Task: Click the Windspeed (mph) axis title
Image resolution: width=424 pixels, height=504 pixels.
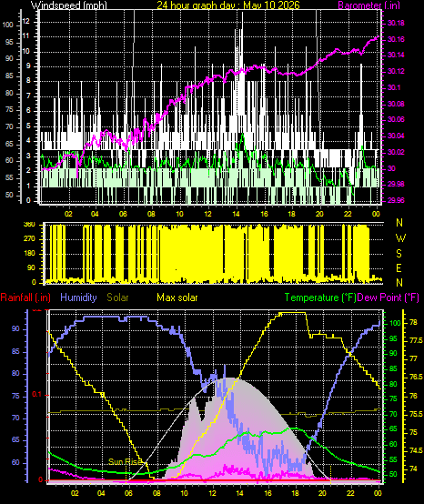Action: 68,5
